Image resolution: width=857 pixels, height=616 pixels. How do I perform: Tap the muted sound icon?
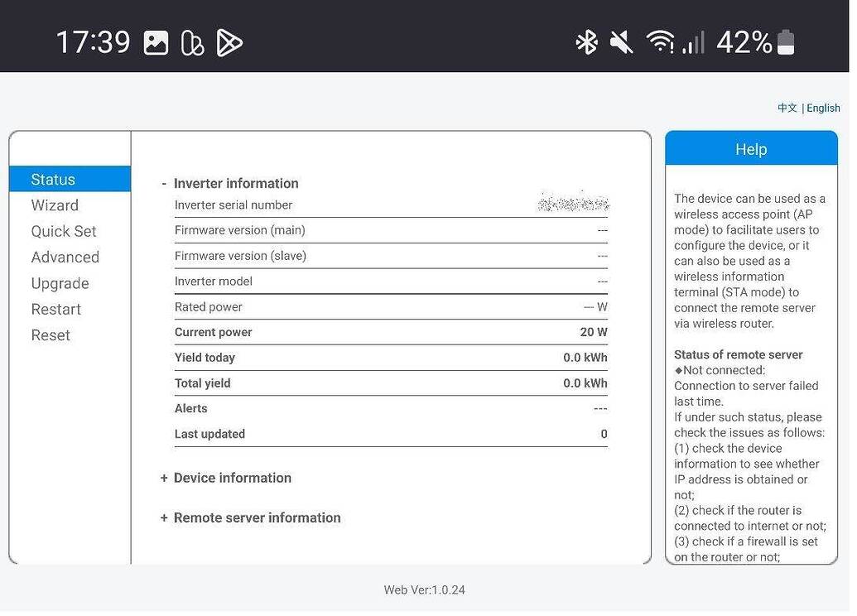[x=621, y=42]
